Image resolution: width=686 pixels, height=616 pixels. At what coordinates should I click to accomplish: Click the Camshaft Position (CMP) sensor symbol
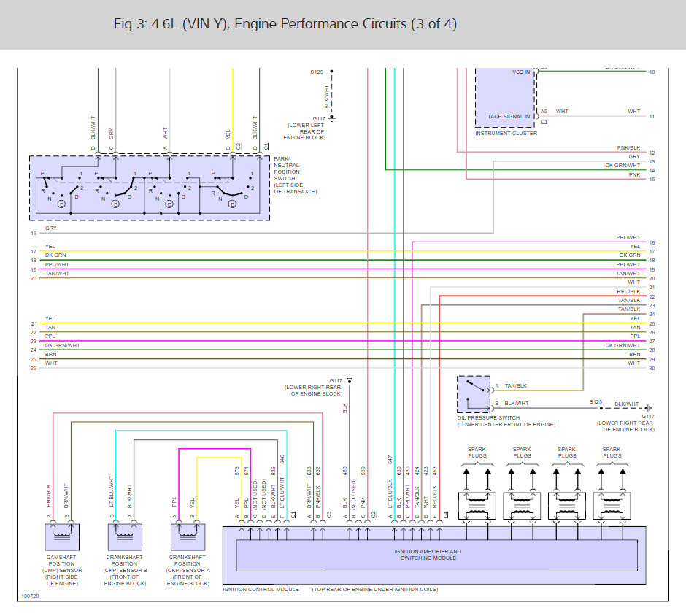pyautogui.click(x=62, y=537)
